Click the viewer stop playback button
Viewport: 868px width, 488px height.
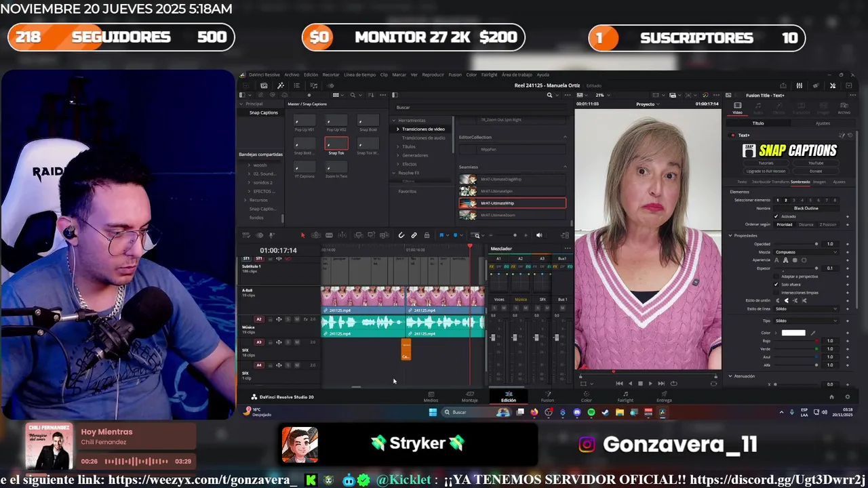640,384
